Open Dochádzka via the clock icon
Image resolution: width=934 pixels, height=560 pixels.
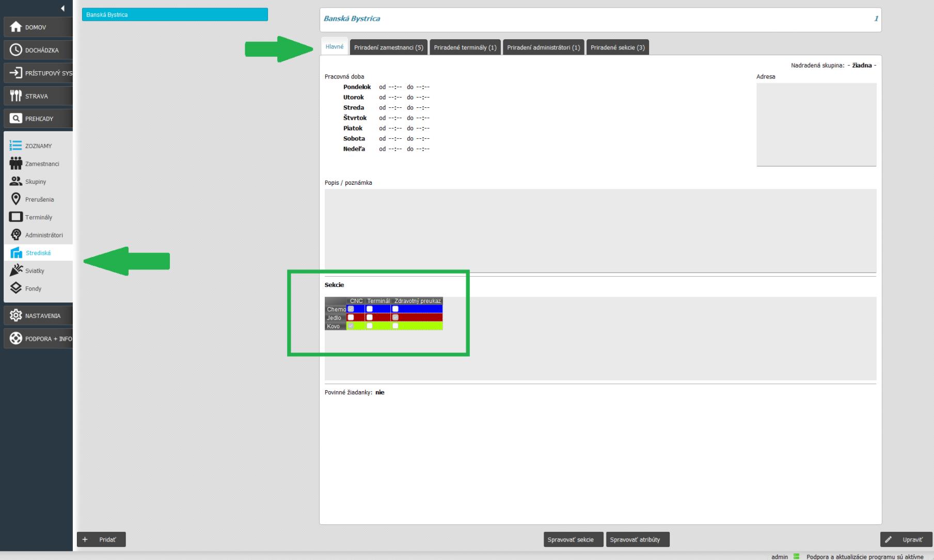click(16, 50)
